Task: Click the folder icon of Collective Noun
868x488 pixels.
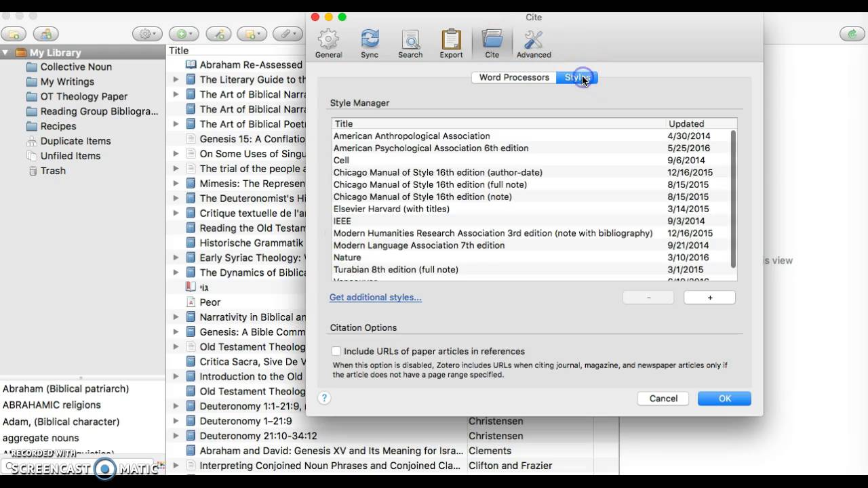Action: click(x=32, y=67)
